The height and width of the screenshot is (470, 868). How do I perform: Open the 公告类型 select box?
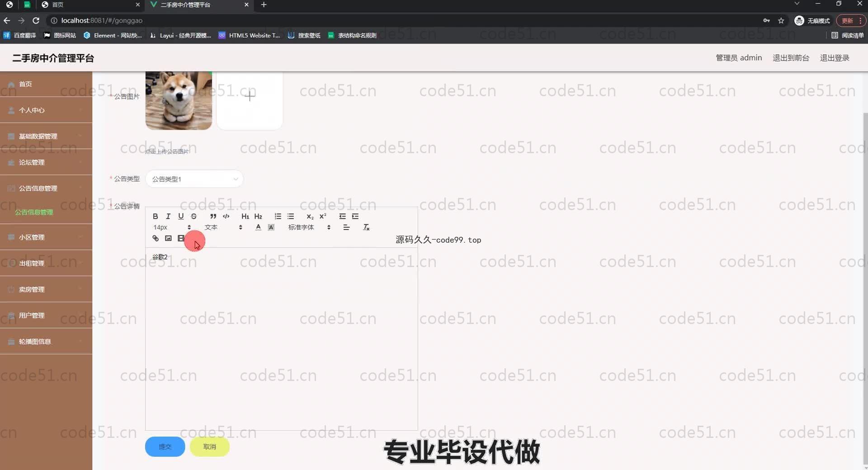click(x=194, y=179)
